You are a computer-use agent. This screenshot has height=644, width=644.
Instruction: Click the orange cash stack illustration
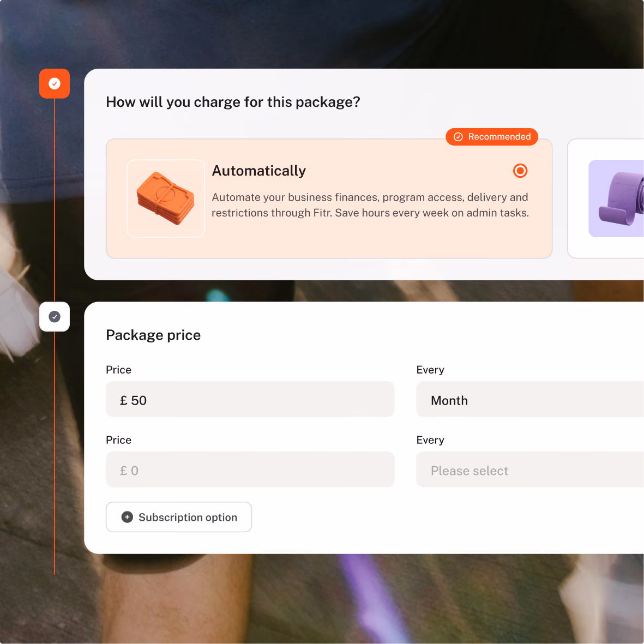coord(166,198)
